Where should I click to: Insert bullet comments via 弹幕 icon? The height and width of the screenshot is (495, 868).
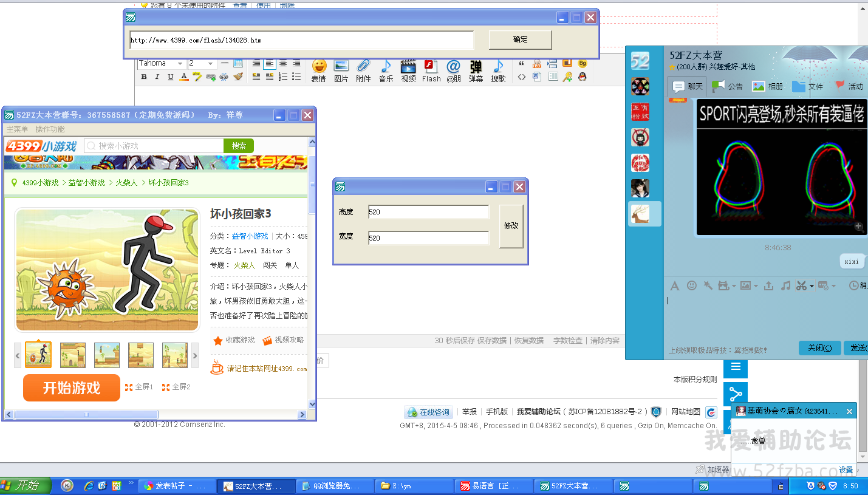click(x=476, y=70)
